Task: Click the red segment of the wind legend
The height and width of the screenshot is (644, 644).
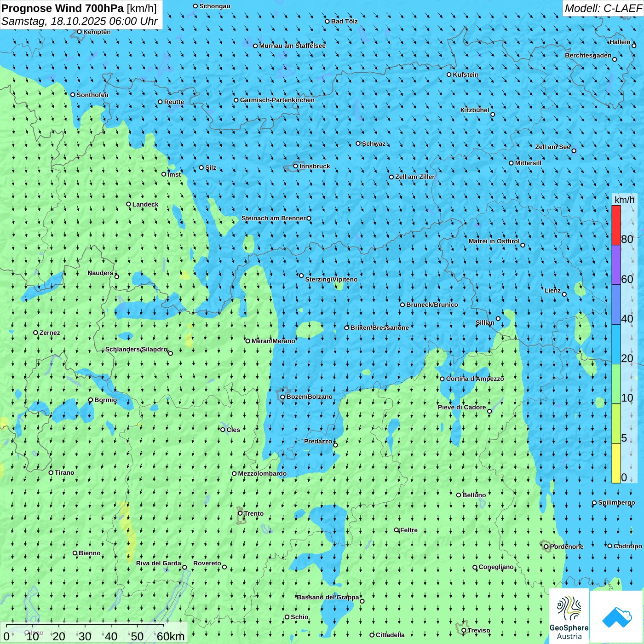Action: coord(616,225)
